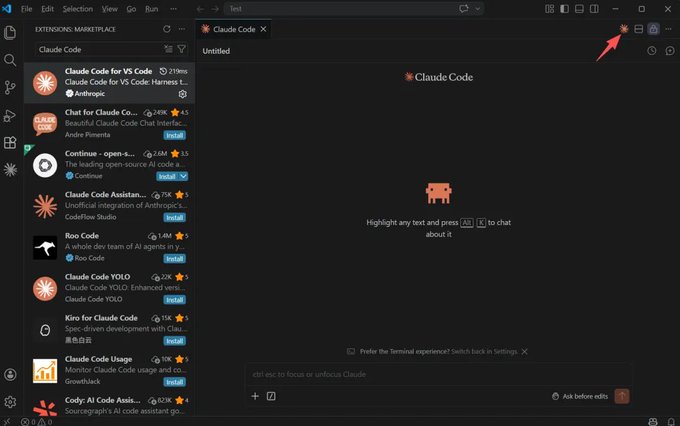Viewport: 680px width, 426px height.
Task: Toggle the primary side bar layout button
Action: [564, 9]
